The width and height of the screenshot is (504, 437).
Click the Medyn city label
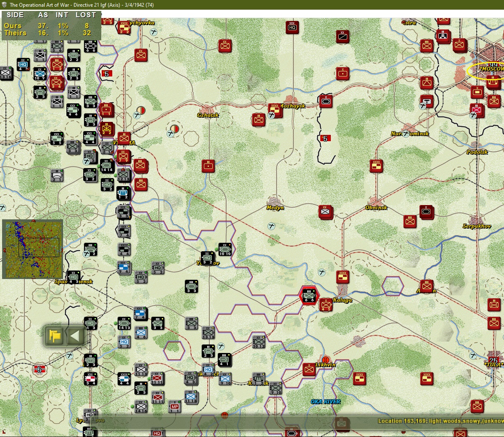tap(275, 208)
